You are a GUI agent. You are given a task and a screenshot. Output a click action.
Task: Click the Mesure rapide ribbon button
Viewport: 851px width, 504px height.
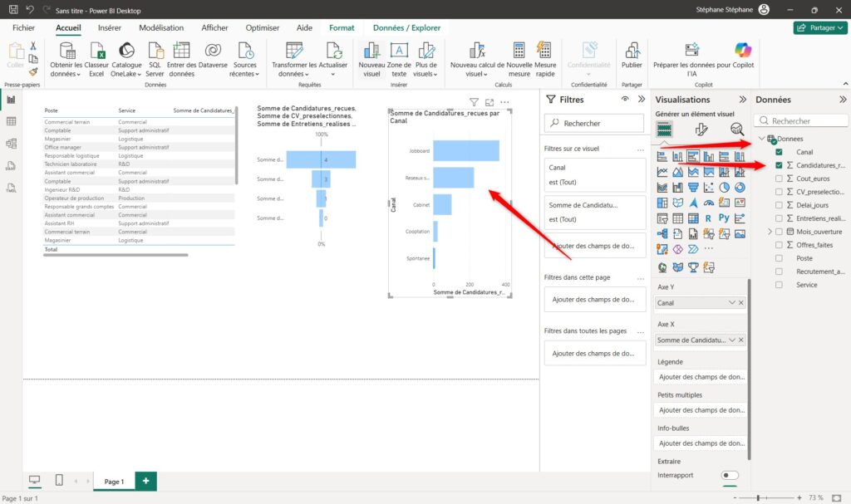click(545, 60)
